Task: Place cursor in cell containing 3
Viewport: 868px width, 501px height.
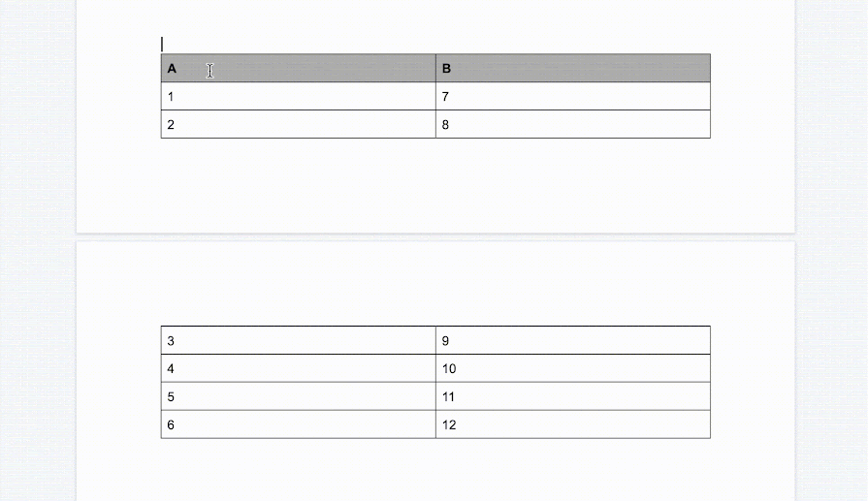Action: [299, 340]
